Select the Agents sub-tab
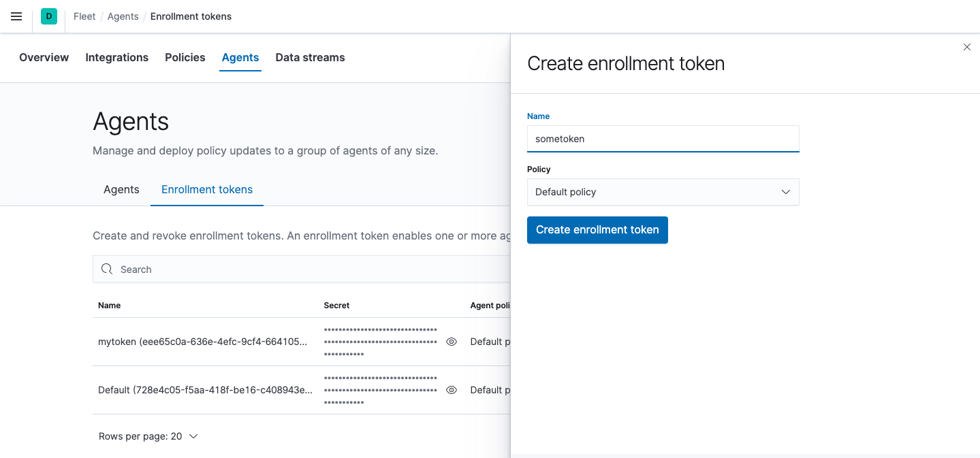The image size is (980, 458). tap(121, 189)
